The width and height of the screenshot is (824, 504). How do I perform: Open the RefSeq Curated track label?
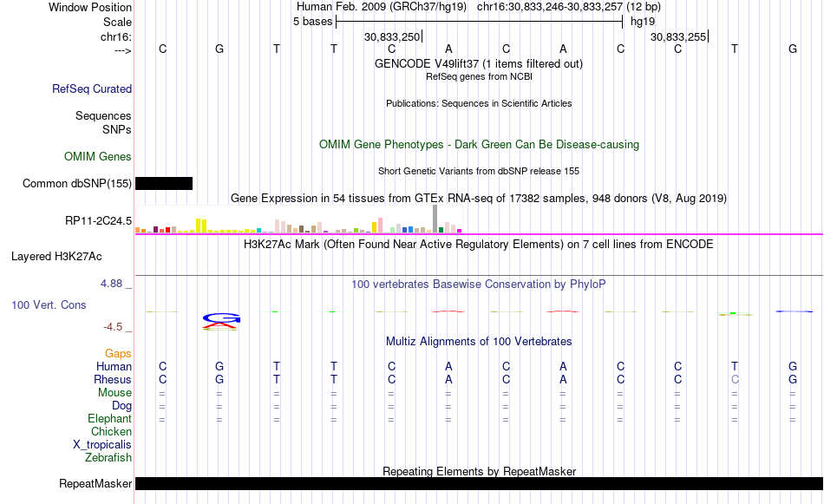point(92,88)
